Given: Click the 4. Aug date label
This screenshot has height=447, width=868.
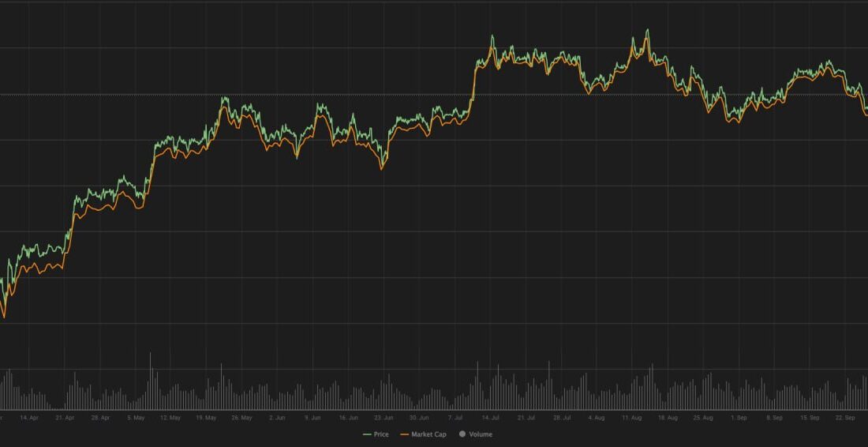Looking at the screenshot, I should click(597, 417).
